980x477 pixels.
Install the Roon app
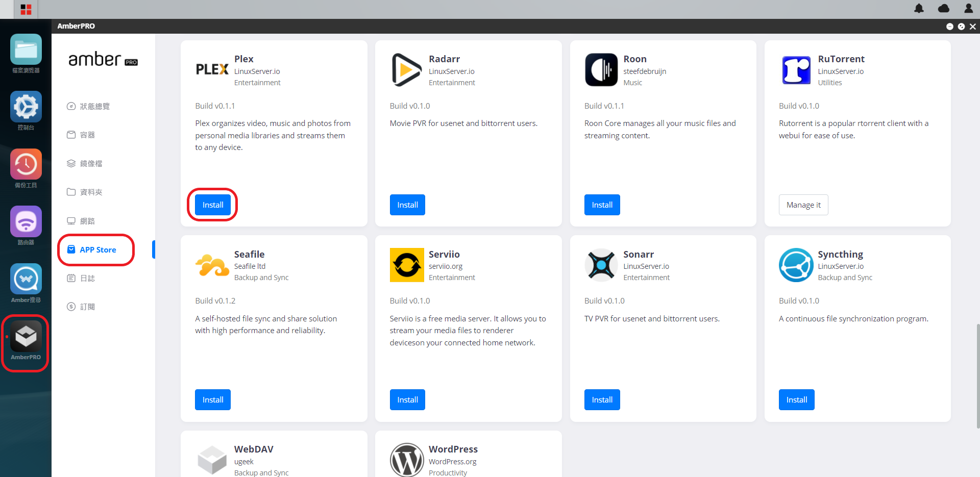(x=602, y=205)
